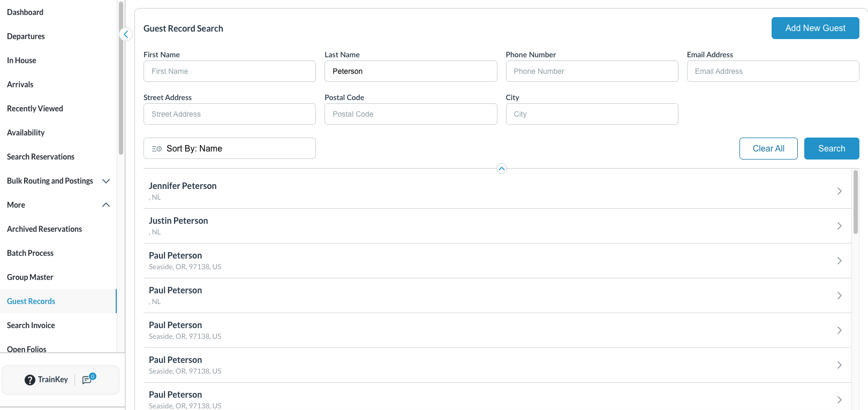Collapse the More section chevron
868x410 pixels.
[106, 205]
